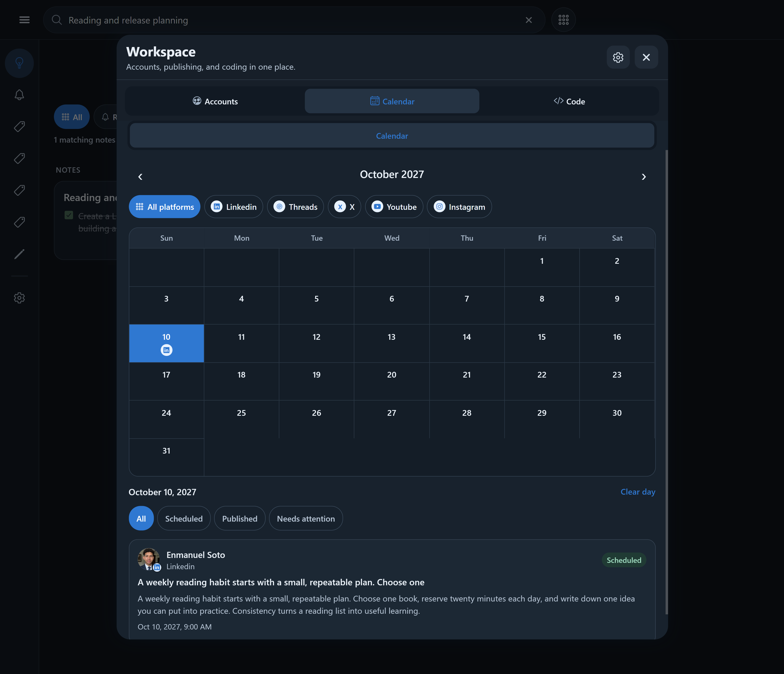Screen dimensions: 784x674
Task: Filter calendar by X platform
Action: (x=344, y=207)
